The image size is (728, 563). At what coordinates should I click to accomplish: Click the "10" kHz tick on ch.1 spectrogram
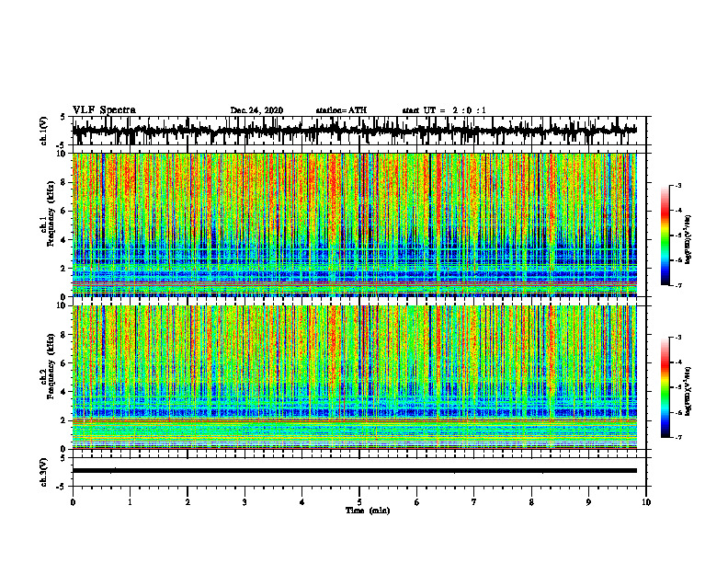63,154
